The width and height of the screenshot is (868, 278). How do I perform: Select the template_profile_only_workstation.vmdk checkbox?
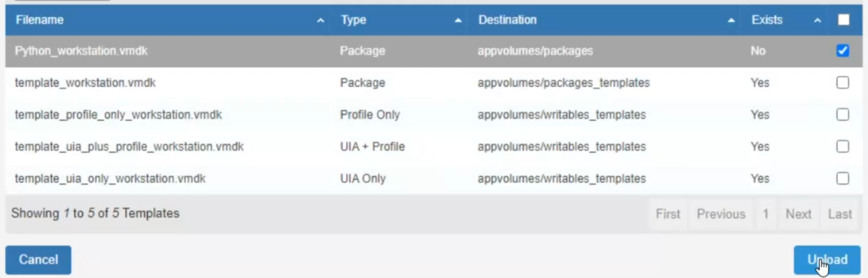click(842, 115)
